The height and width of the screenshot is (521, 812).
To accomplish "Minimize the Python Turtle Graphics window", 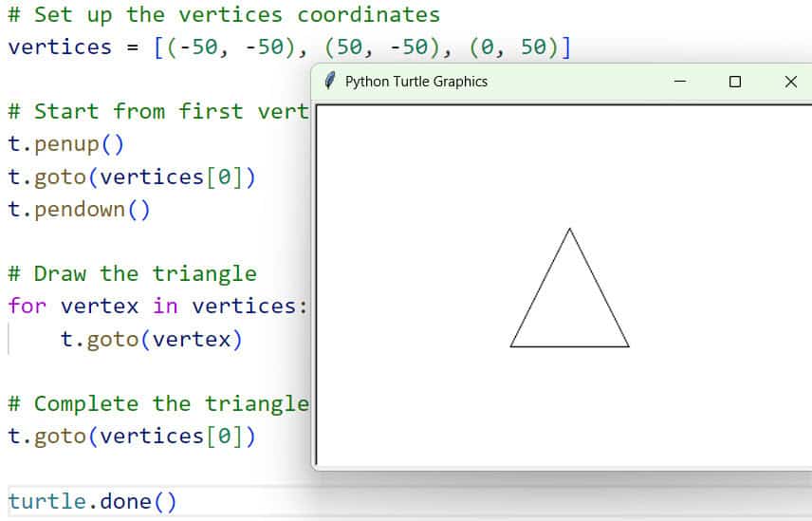I will pos(679,82).
